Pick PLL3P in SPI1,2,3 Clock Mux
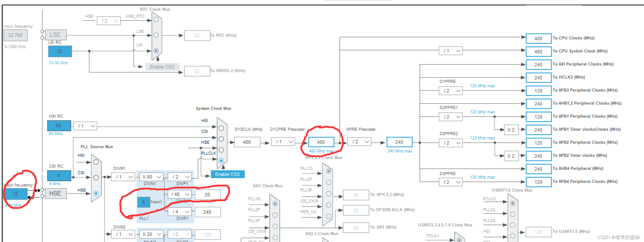 329,194
